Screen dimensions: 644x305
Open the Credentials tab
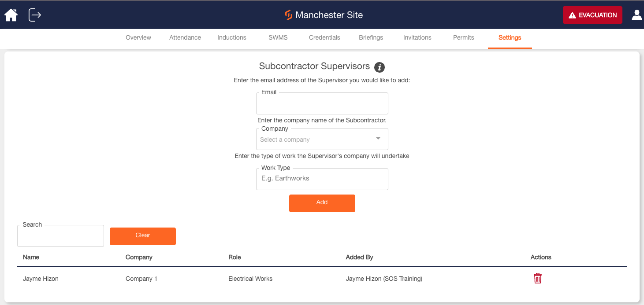click(324, 37)
